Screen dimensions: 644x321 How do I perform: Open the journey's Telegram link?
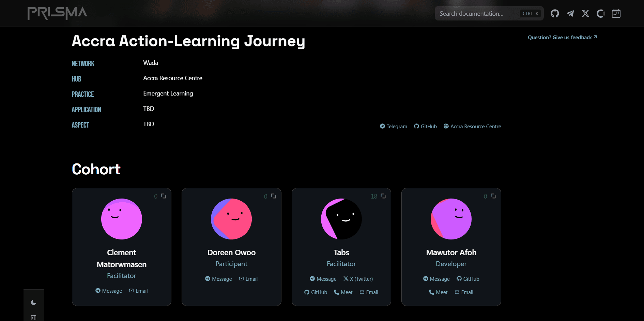point(394,127)
